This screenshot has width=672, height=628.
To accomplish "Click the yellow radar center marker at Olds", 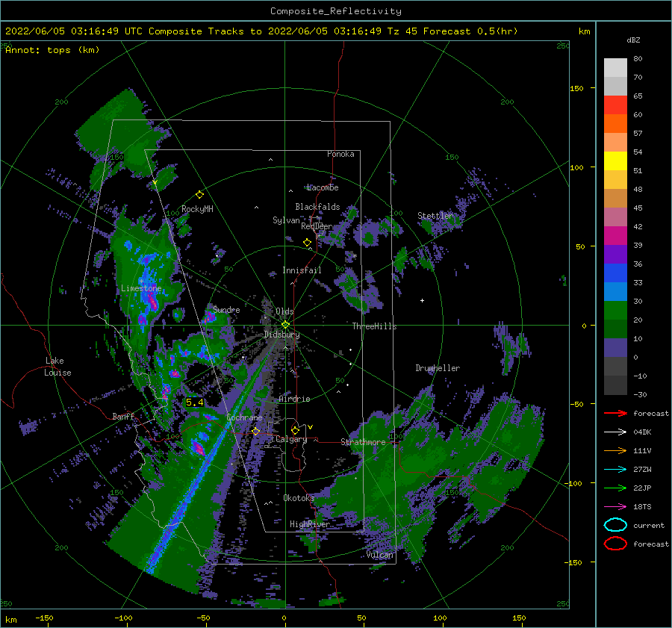I will click(x=285, y=325).
